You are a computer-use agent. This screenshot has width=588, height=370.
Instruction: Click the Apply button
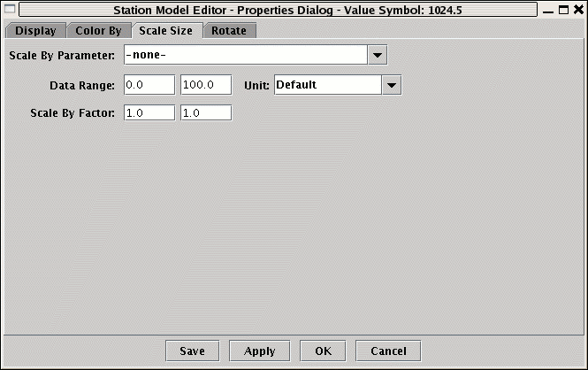point(259,351)
